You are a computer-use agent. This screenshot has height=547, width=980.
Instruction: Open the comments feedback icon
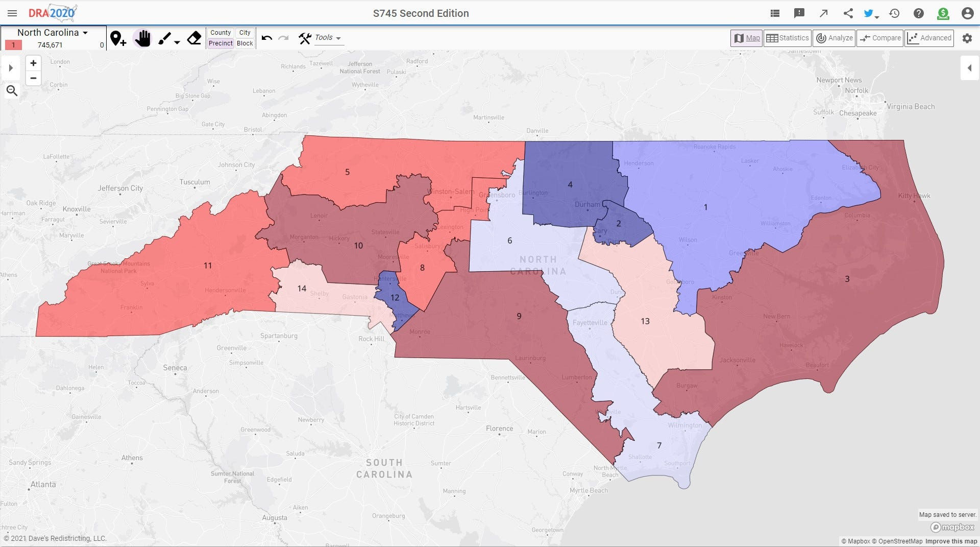(x=799, y=13)
